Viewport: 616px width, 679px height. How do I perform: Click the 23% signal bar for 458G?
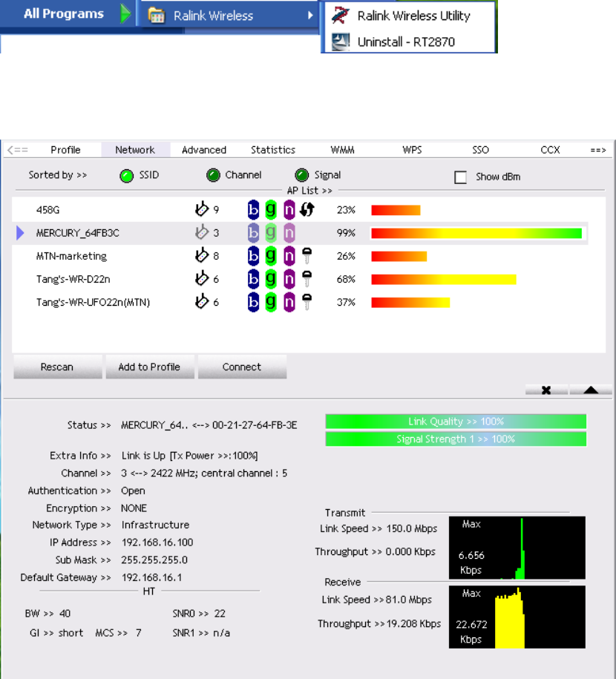396,211
